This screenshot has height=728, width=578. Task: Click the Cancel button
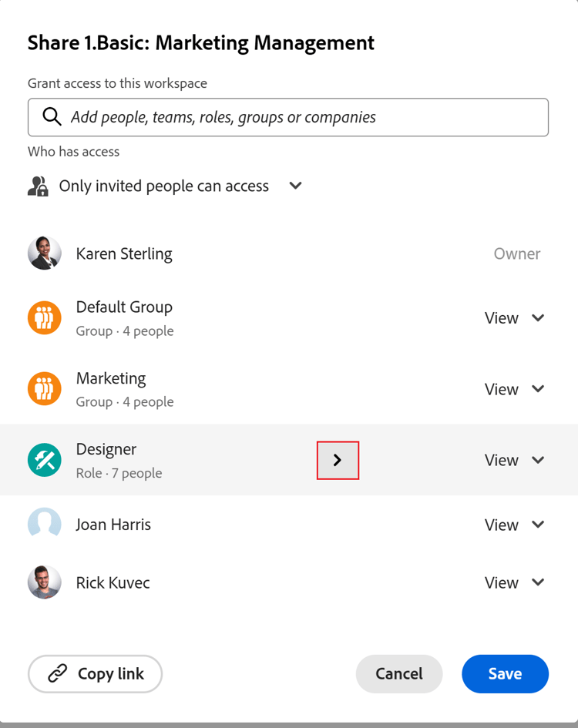399,673
